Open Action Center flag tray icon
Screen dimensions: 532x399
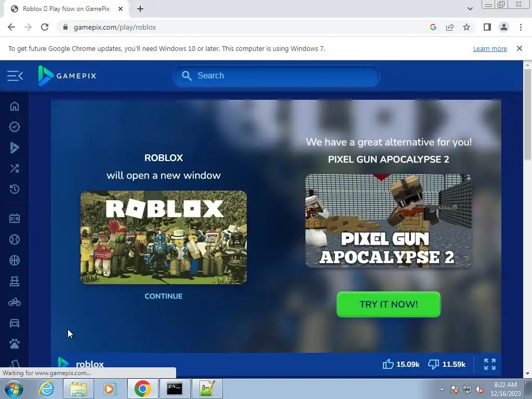click(454, 390)
